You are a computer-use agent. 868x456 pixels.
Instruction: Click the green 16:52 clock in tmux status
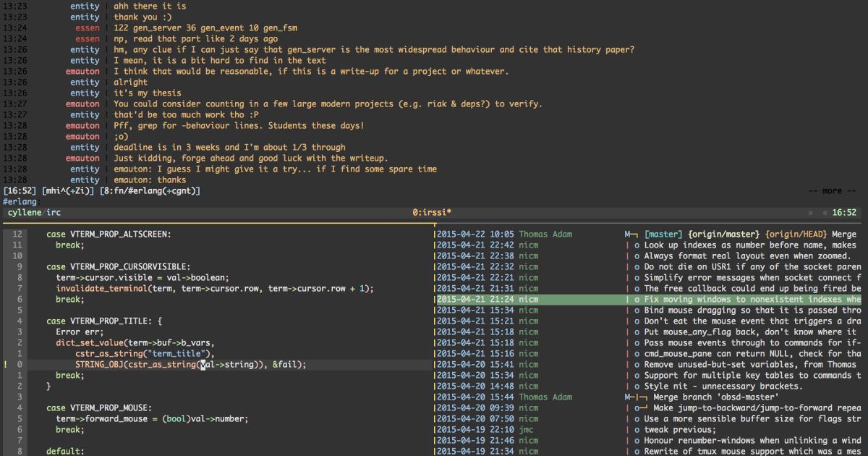[844, 213]
